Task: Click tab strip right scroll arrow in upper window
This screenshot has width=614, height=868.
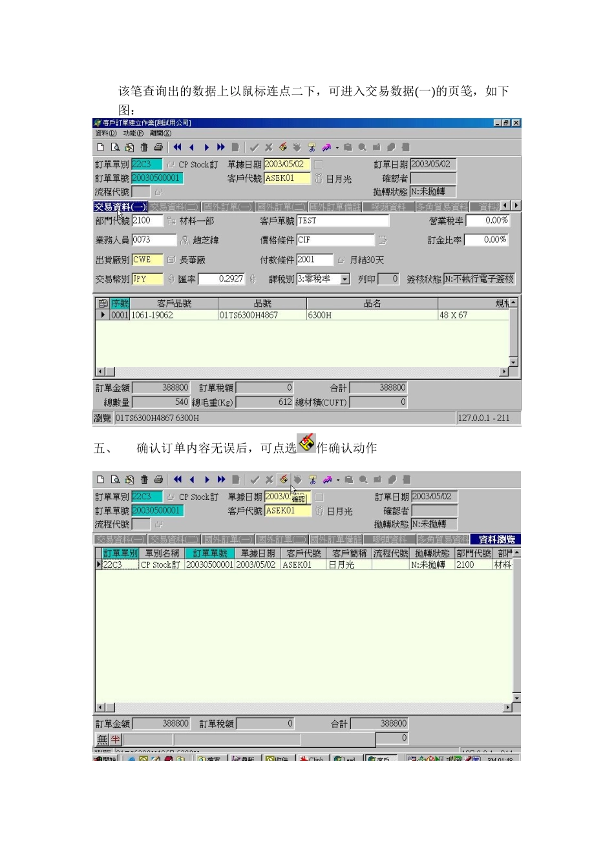Action: 516,205
